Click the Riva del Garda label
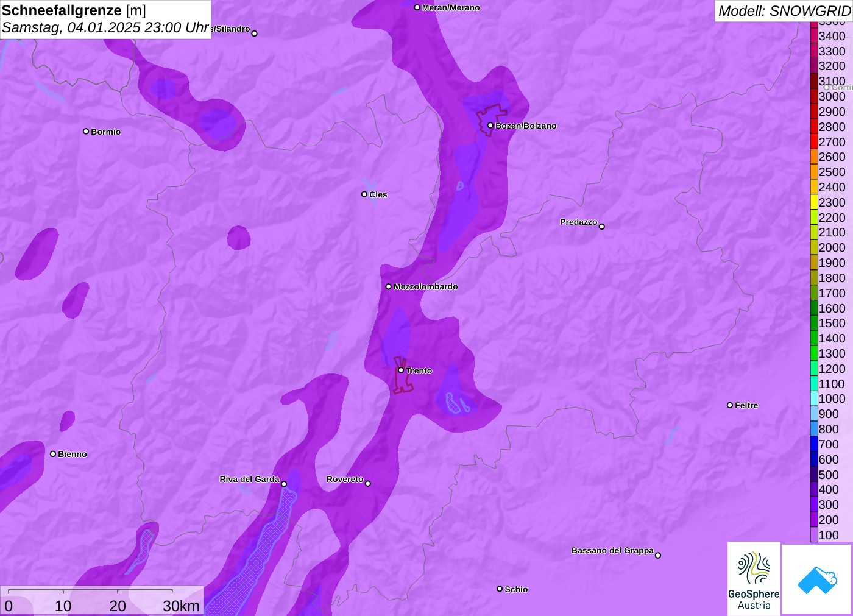Viewport: 853px width, 616px height. 249,479
